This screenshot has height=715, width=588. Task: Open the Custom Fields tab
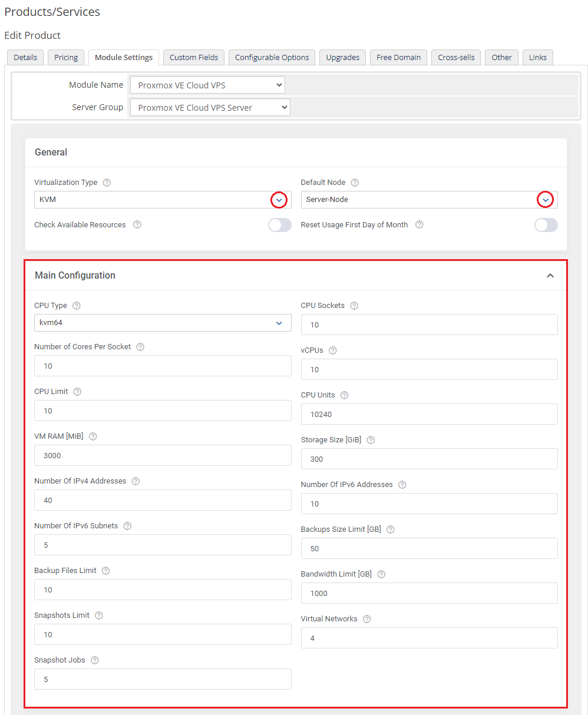194,57
